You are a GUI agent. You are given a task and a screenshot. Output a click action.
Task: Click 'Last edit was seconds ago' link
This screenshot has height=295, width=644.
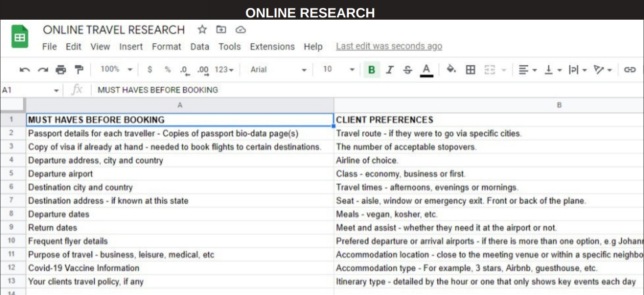point(389,46)
